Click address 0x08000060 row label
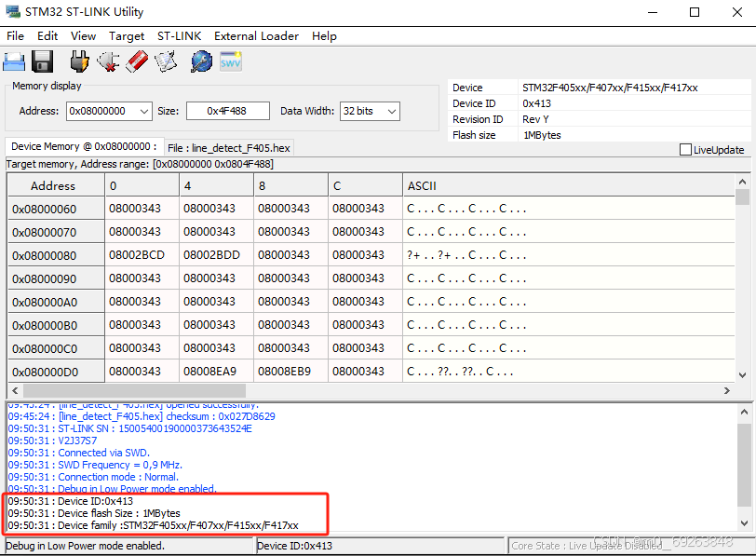The width and height of the screenshot is (756, 556). point(56,209)
